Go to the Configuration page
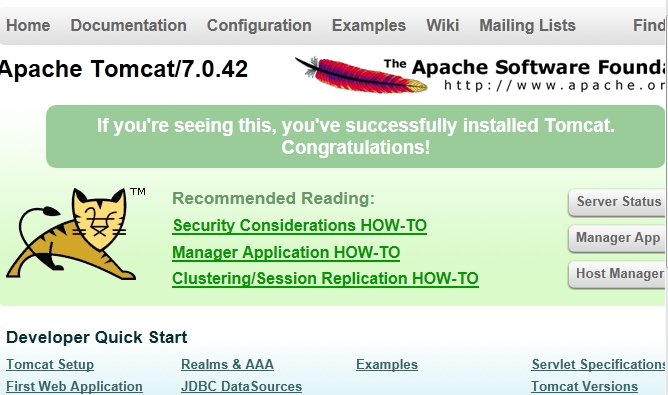 pyautogui.click(x=259, y=26)
